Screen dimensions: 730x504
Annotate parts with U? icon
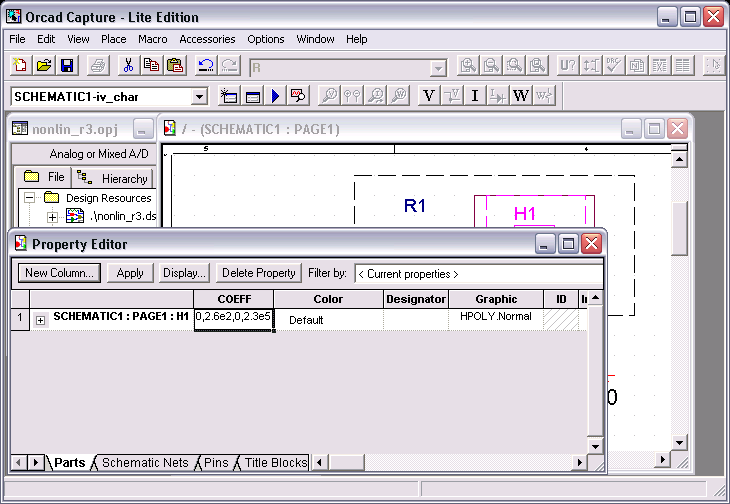pyautogui.click(x=568, y=66)
